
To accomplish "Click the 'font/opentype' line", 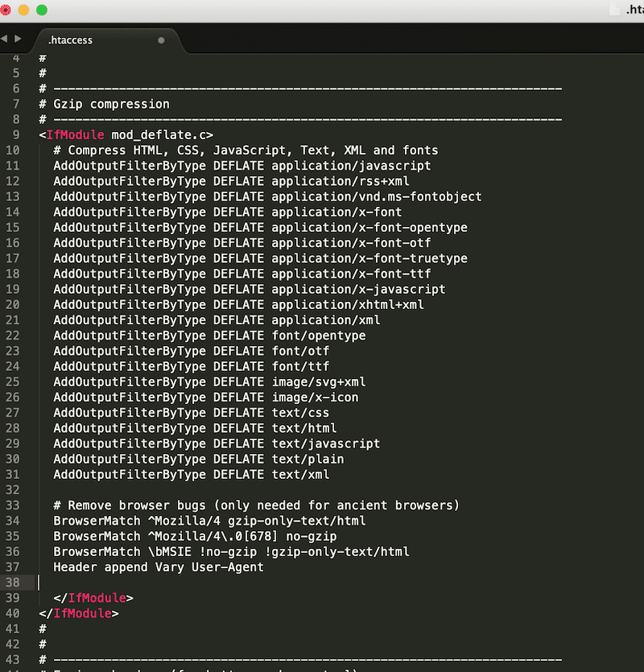I will tap(209, 336).
